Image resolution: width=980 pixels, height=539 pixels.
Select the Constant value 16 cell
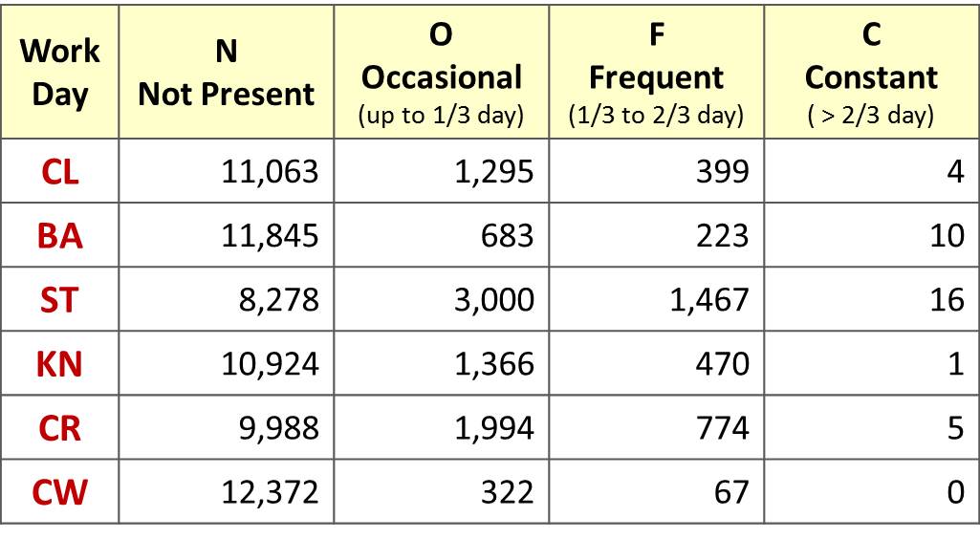click(947, 300)
